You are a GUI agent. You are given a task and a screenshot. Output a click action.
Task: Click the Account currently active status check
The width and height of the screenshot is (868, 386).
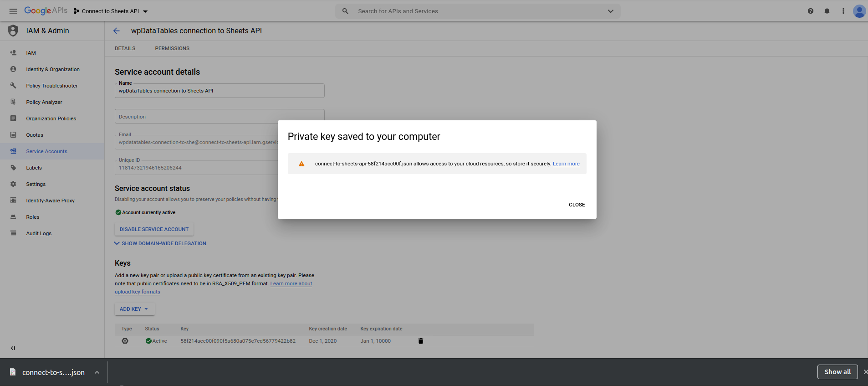[118, 212]
